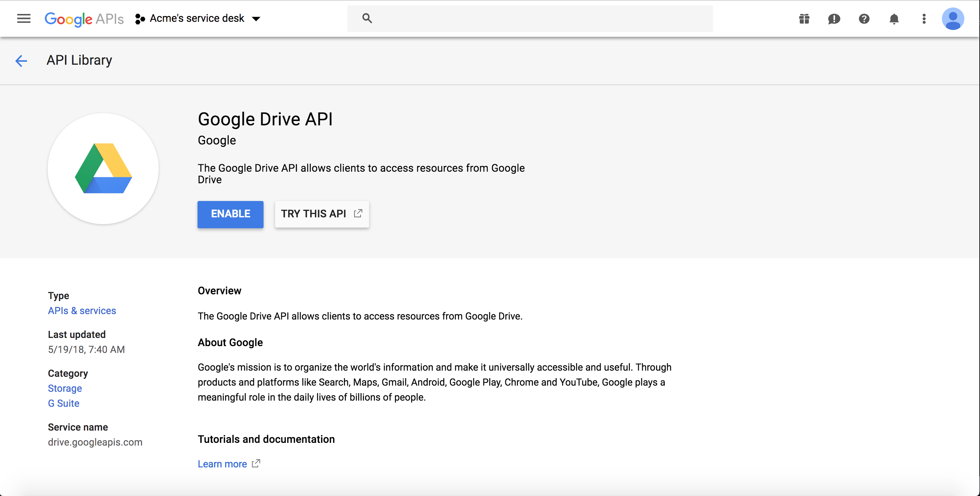Click the user account avatar
This screenshot has height=496, width=980.
[953, 19]
